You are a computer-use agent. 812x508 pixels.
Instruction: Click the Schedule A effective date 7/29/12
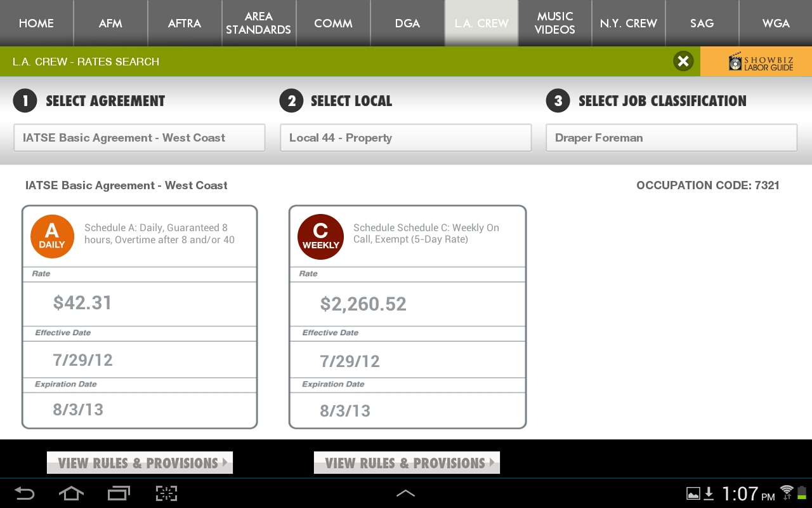pyautogui.click(x=82, y=360)
